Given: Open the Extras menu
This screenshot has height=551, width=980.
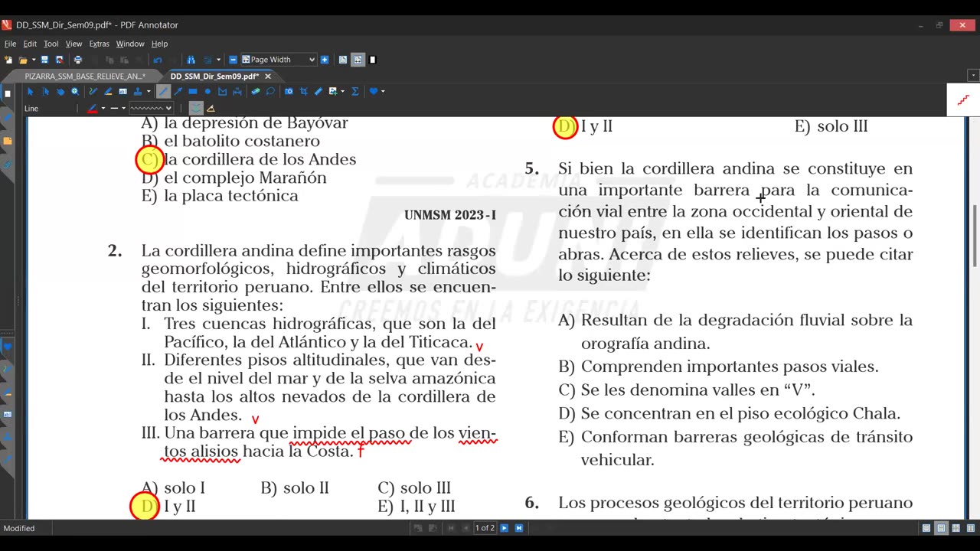Looking at the screenshot, I should [99, 44].
